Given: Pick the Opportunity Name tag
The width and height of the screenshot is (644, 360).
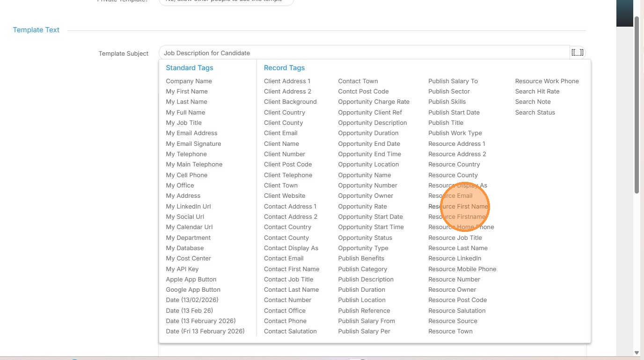Looking at the screenshot, I should [x=365, y=175].
